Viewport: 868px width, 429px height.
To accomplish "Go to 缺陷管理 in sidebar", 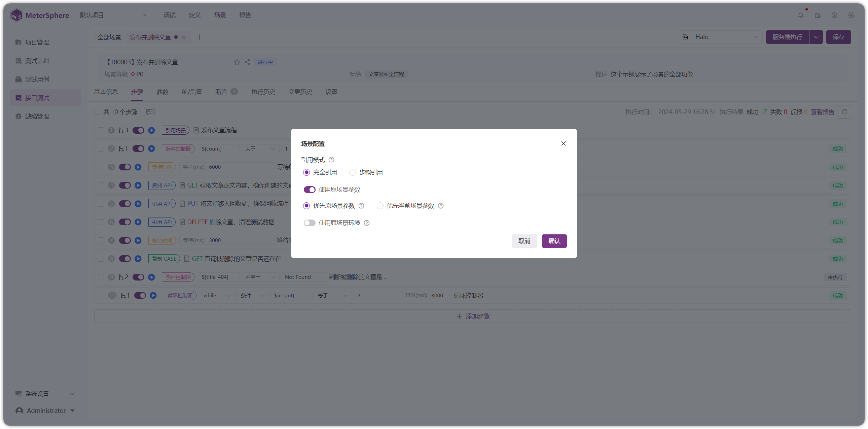I will click(x=45, y=117).
